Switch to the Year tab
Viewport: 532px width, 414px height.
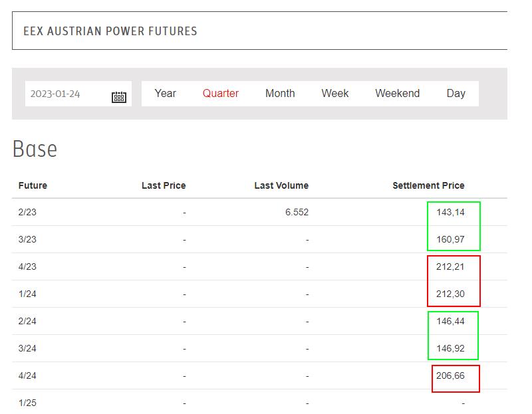tap(165, 93)
